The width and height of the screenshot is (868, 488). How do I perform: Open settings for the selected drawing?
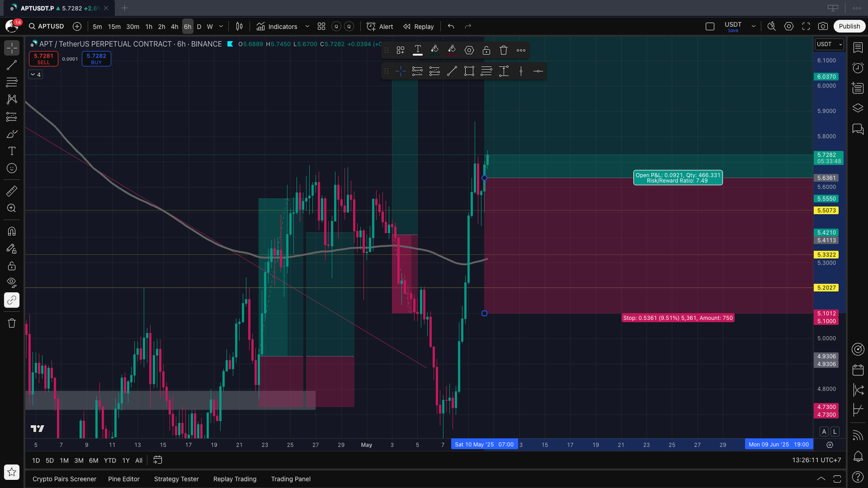pos(469,50)
